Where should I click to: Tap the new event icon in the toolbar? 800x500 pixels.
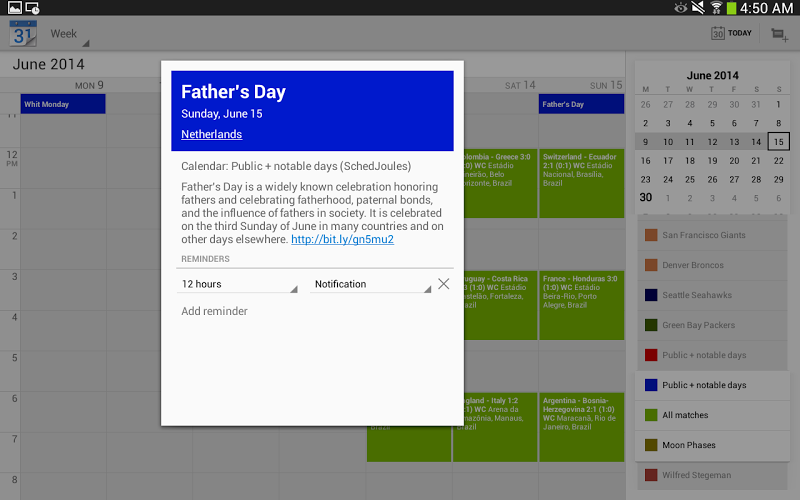coord(779,35)
